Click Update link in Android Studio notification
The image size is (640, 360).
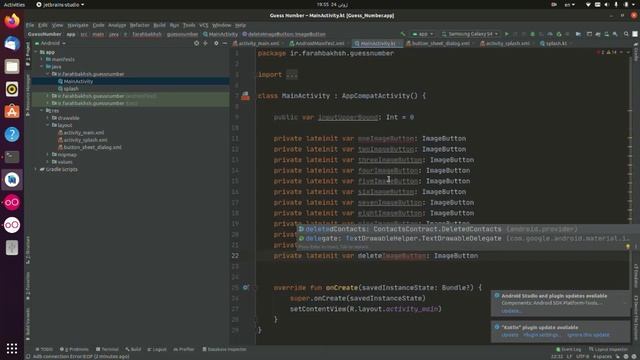[511, 311]
